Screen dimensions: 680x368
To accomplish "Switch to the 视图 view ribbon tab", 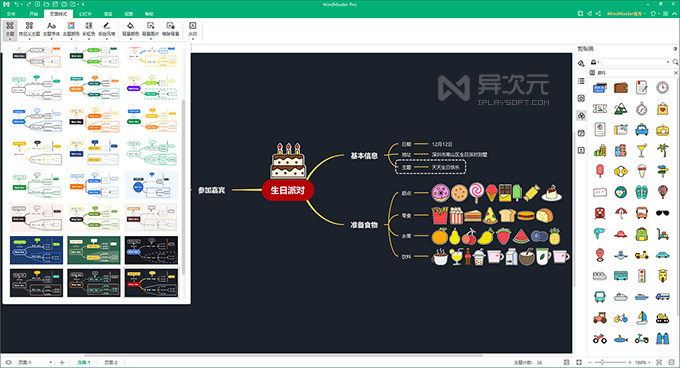I will coord(128,14).
